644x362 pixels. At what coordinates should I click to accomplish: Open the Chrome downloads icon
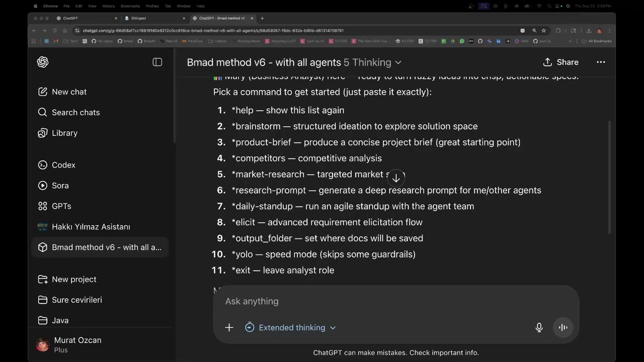click(589, 31)
